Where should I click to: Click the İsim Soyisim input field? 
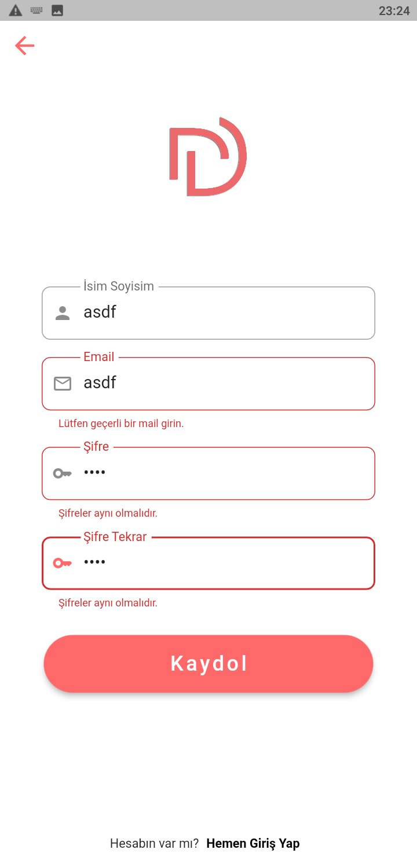tap(209, 312)
